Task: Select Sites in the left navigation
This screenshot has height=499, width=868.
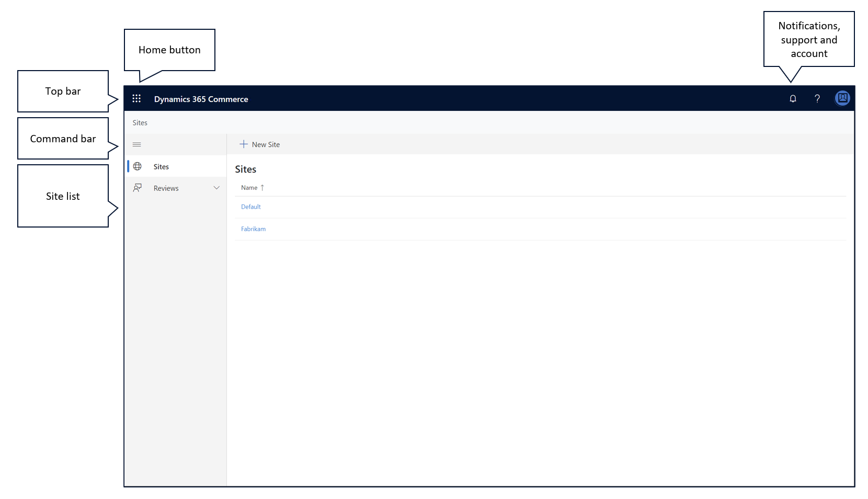Action: [x=161, y=166]
